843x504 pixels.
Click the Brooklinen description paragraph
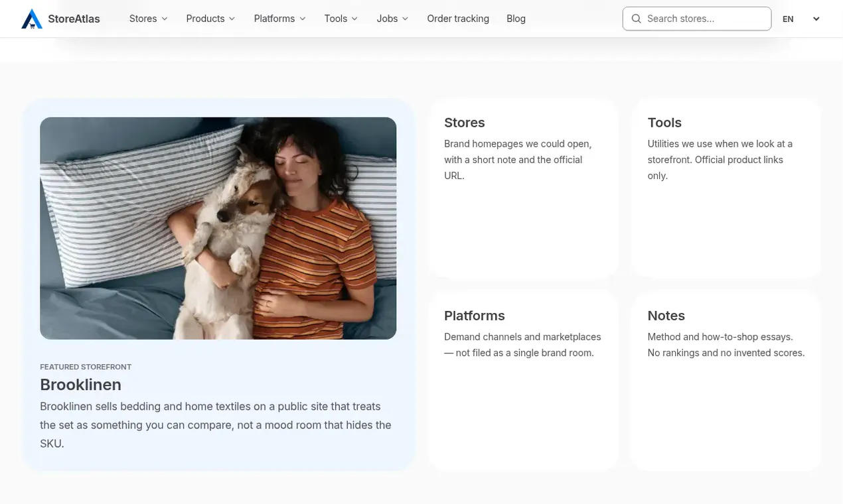coord(216,425)
